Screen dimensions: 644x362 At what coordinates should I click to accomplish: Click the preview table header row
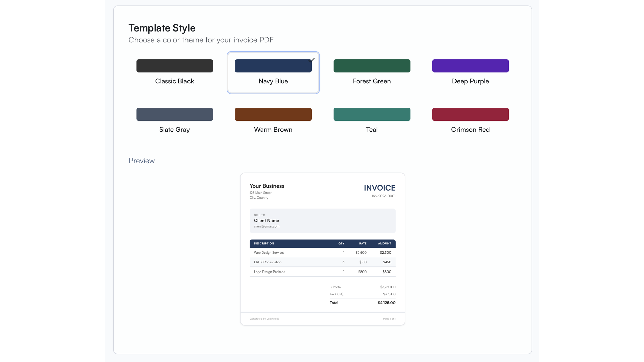tap(322, 243)
